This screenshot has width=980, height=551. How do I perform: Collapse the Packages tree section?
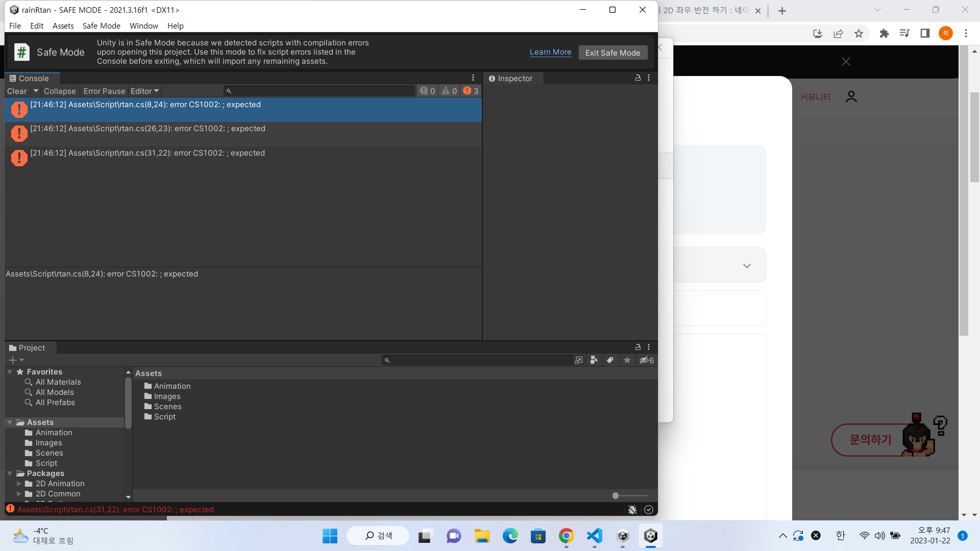pyautogui.click(x=10, y=473)
